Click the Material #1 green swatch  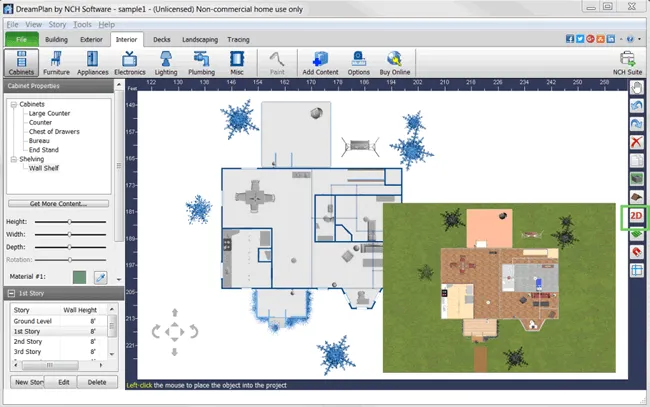click(x=80, y=277)
